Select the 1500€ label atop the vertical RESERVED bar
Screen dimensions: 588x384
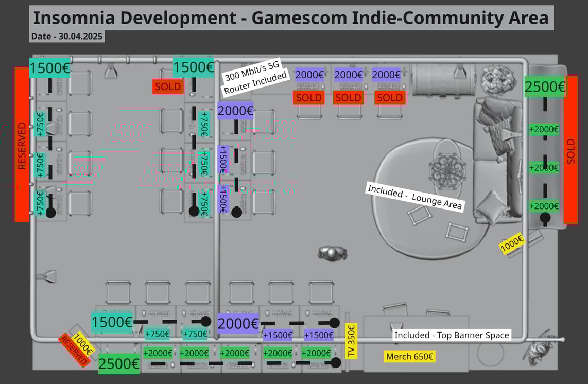pos(49,68)
